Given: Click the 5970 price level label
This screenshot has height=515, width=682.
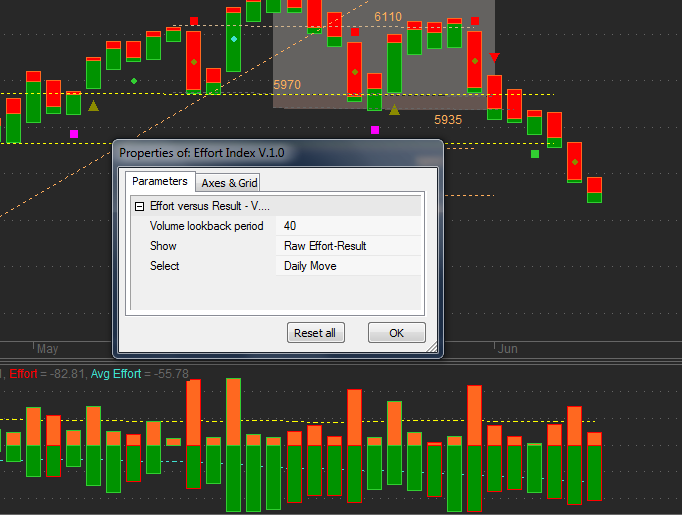Looking at the screenshot, I should tap(287, 84).
